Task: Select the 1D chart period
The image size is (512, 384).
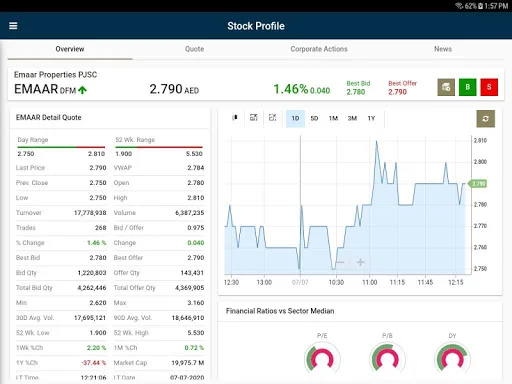Action: 295,118
